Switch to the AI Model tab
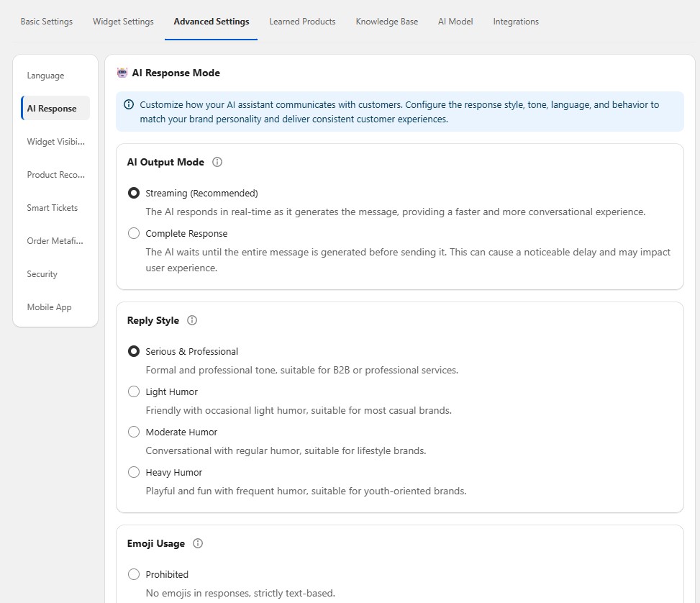The height and width of the screenshot is (603, 700). 455,22
